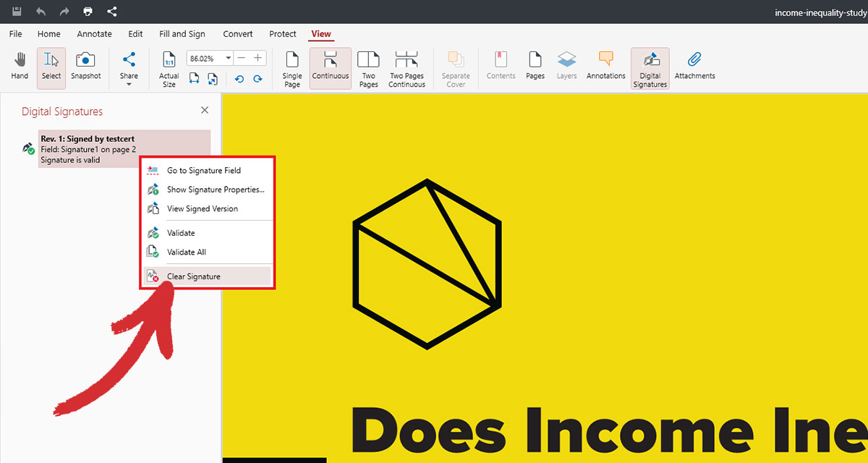
Task: Show the Annotations panel
Action: click(x=605, y=67)
